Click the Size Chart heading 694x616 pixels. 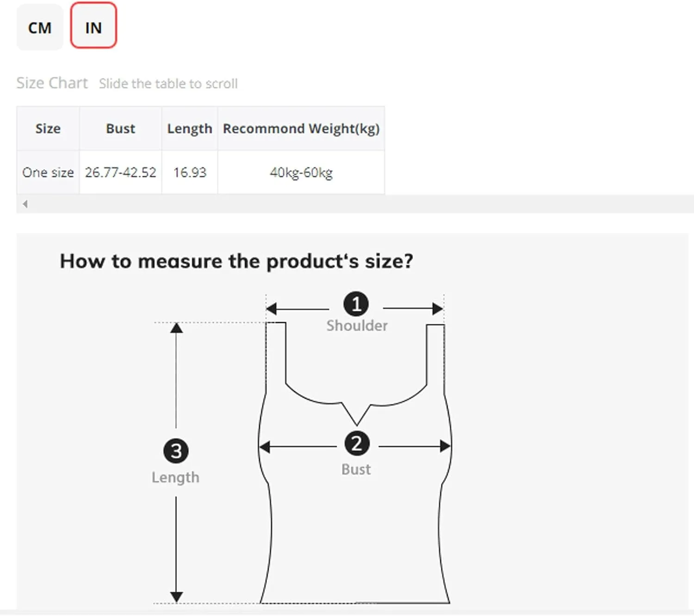[x=52, y=83]
